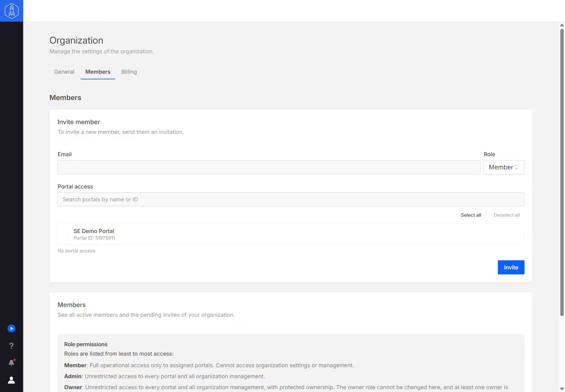Open the Role dropdown showing Member

(504, 167)
